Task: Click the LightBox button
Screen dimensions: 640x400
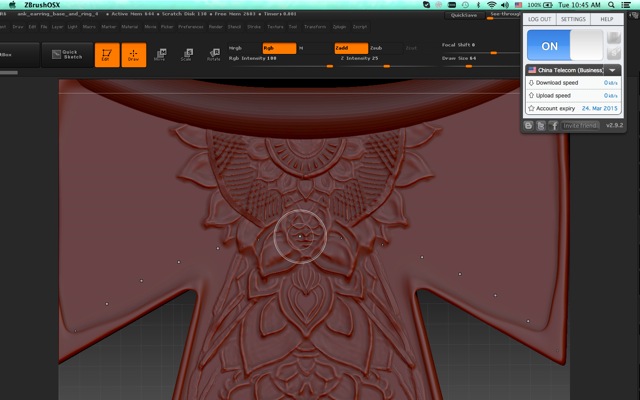Action: tap(18, 55)
